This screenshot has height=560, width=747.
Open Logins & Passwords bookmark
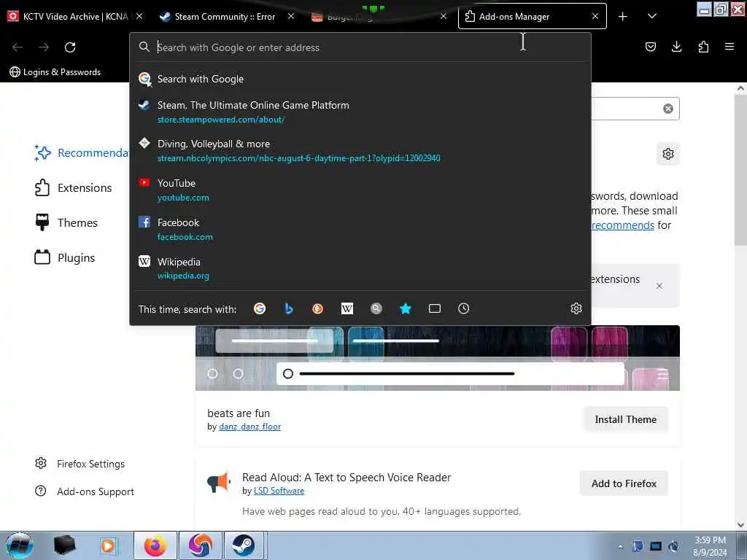point(55,72)
